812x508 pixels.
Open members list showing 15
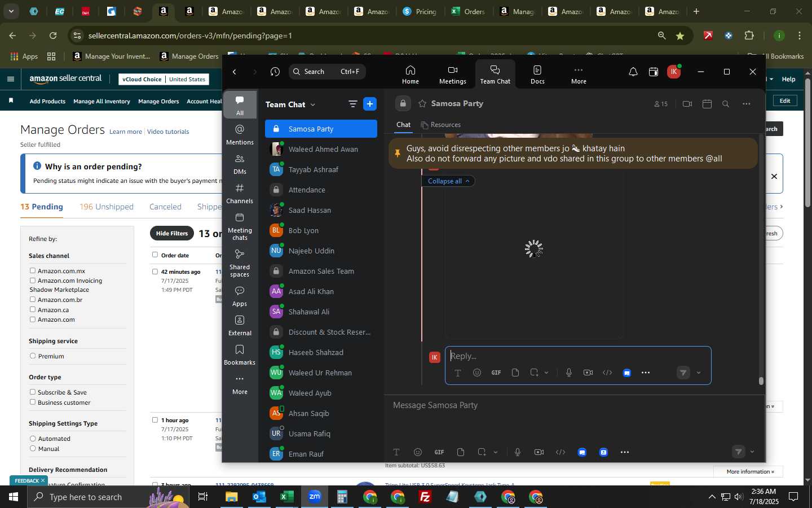[661, 104]
